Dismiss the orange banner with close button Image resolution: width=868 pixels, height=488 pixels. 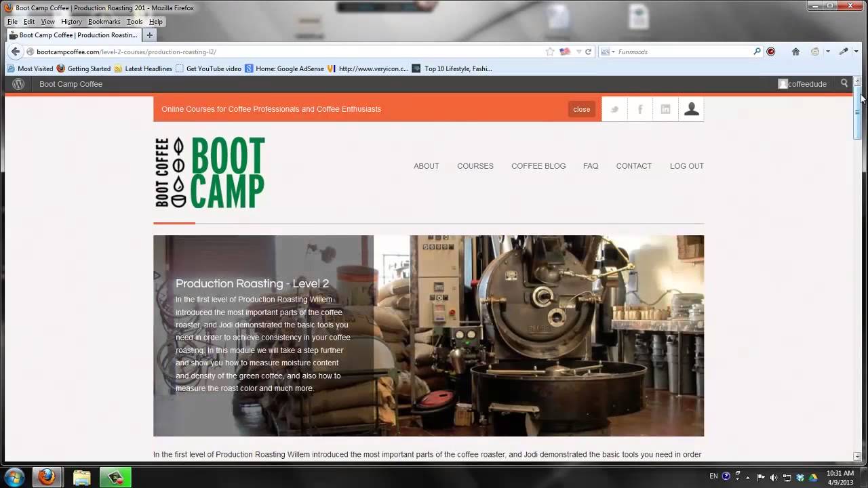coord(581,109)
